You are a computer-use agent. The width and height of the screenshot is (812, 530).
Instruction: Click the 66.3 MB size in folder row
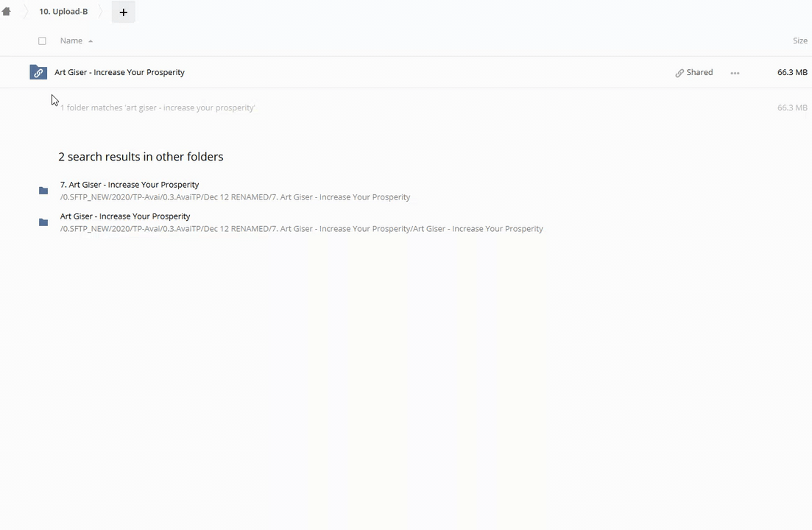[792, 72]
